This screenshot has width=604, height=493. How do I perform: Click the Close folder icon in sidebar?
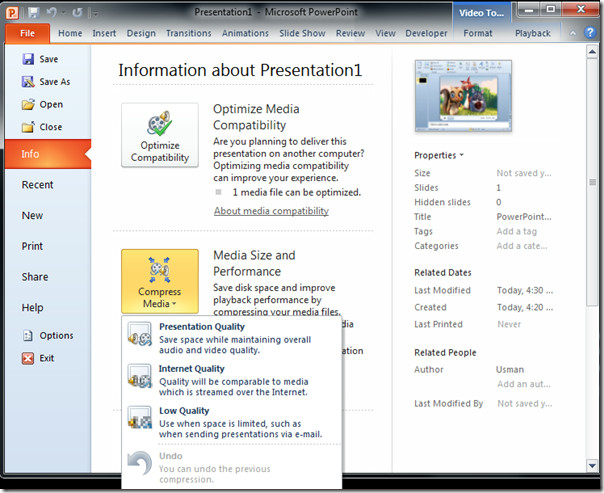28,127
